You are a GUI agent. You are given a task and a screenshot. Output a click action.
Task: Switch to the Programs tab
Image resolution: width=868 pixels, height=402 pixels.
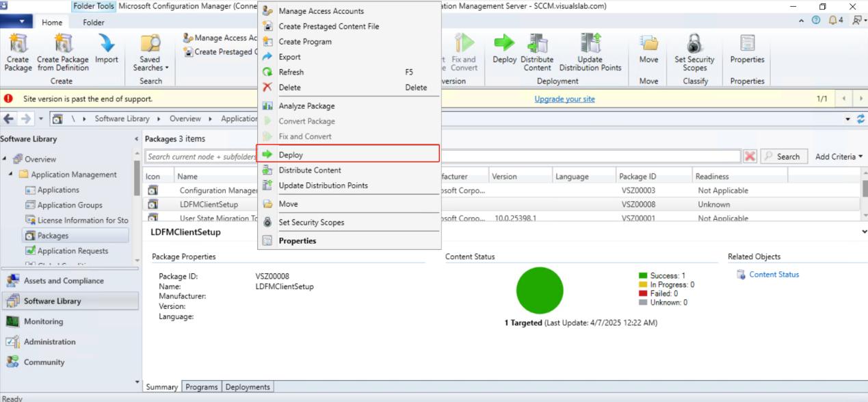(202, 387)
